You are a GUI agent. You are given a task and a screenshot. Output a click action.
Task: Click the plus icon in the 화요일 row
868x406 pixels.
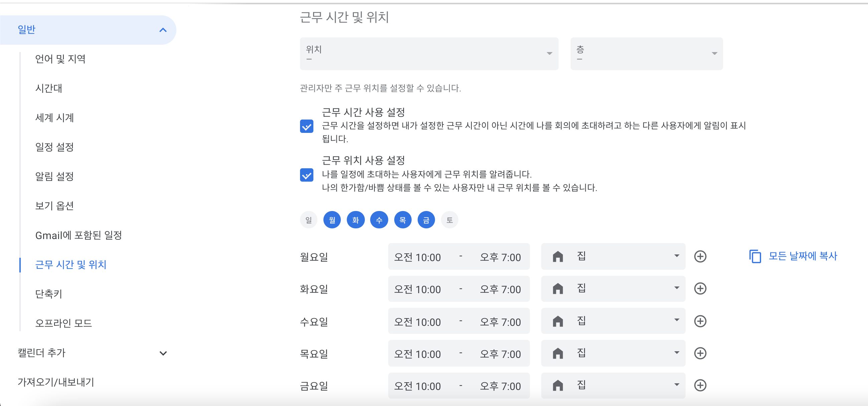tap(700, 288)
